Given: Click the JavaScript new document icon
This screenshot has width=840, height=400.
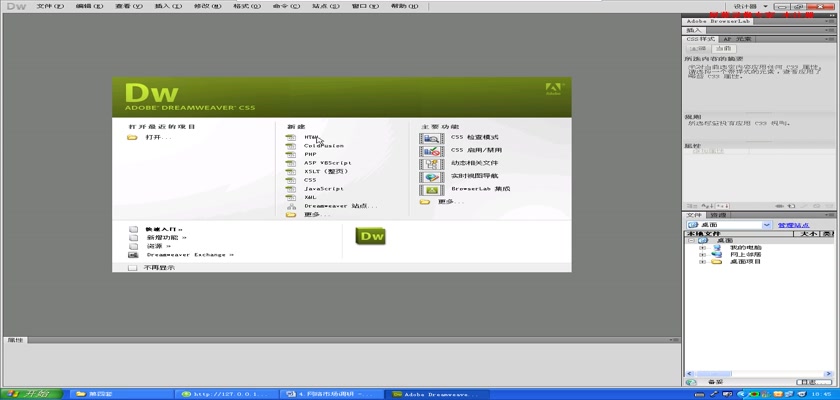Looking at the screenshot, I should coord(291,188).
